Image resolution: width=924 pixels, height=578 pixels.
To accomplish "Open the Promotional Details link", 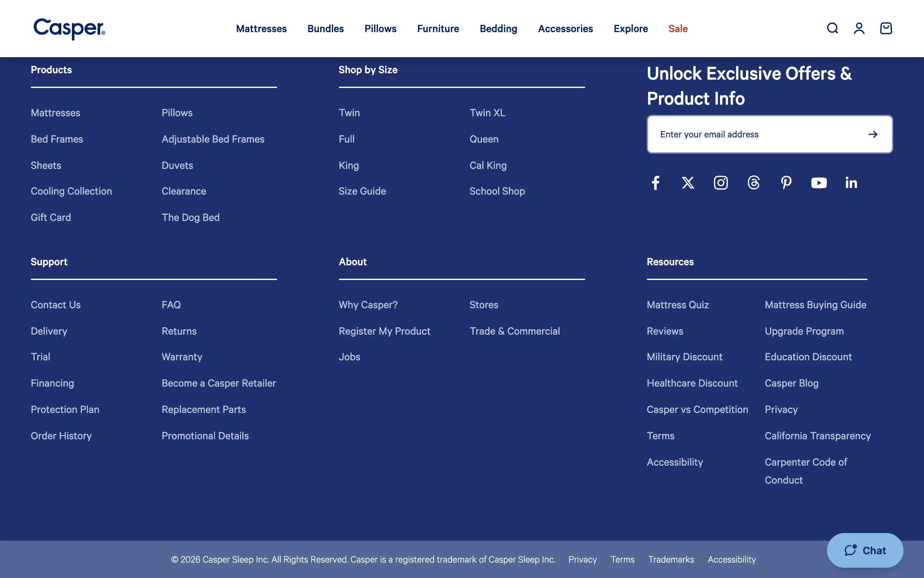I will pos(205,436).
